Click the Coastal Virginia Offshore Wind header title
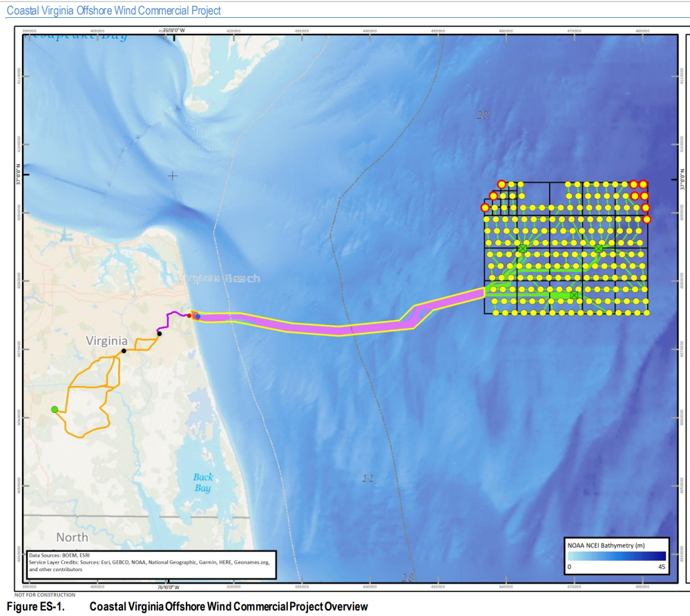The width and height of the screenshot is (690, 616). pyautogui.click(x=114, y=10)
